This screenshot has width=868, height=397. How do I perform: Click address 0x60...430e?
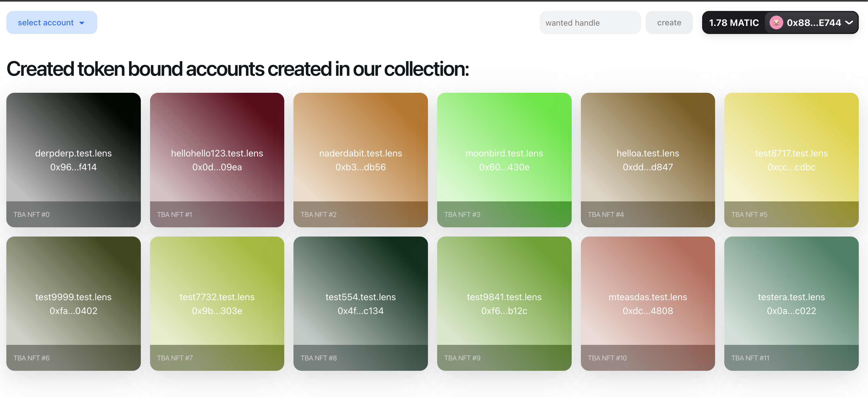click(x=504, y=167)
